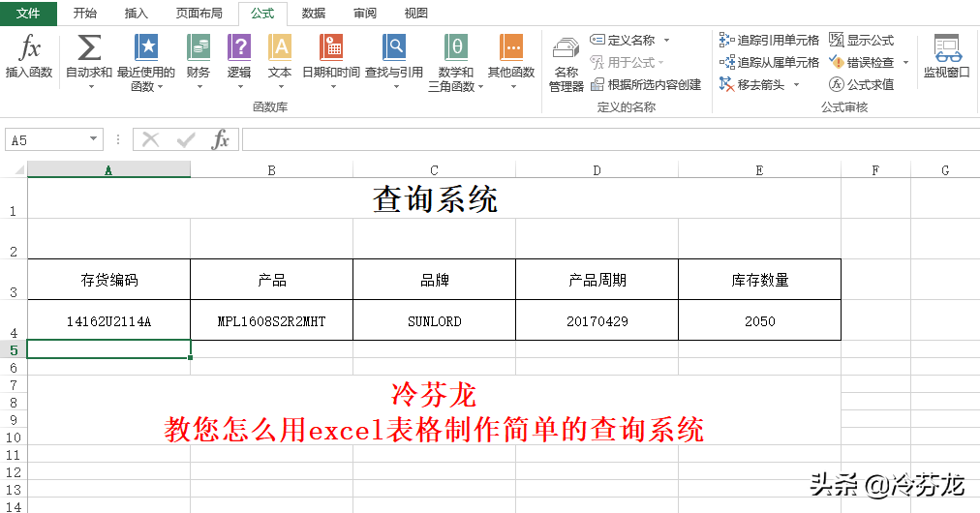The width and height of the screenshot is (980, 513).
Task: Expand the Logical functions dropdown arrow
Action: click(x=240, y=87)
